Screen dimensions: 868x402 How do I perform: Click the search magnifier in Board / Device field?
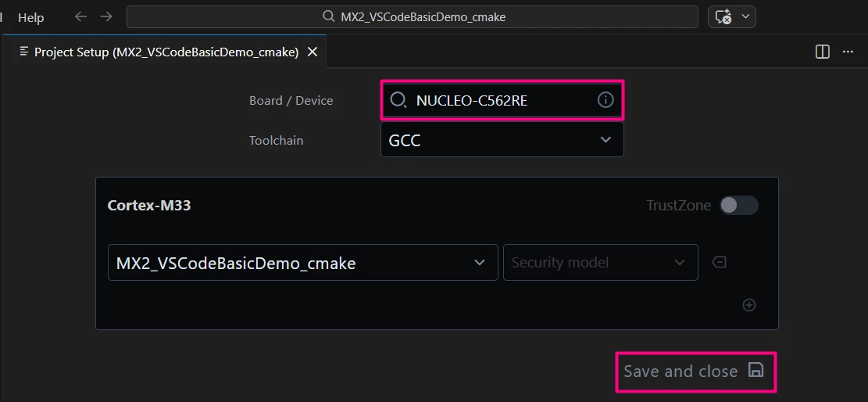pos(398,100)
